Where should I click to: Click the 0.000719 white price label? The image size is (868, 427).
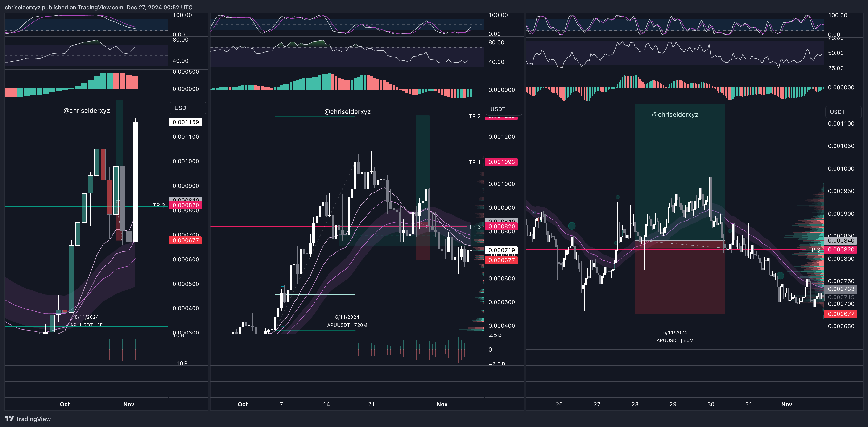(501, 250)
